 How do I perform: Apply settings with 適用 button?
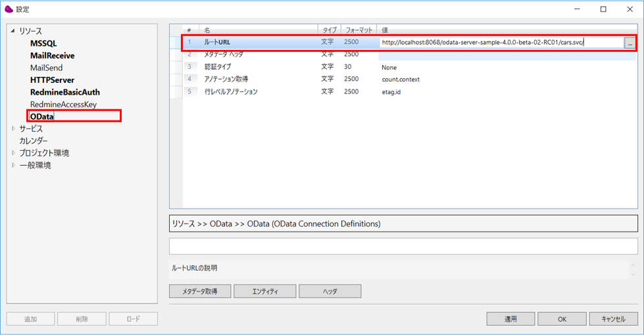point(510,319)
